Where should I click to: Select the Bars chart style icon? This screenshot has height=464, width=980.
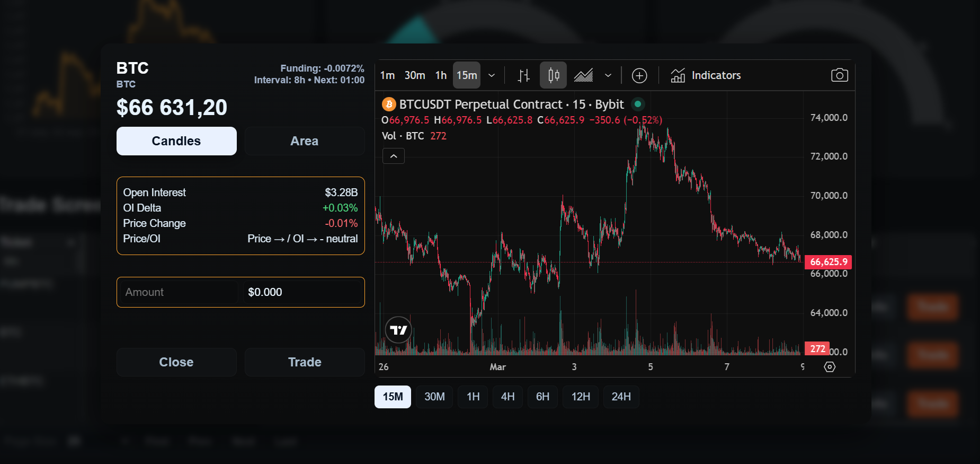[x=523, y=75]
